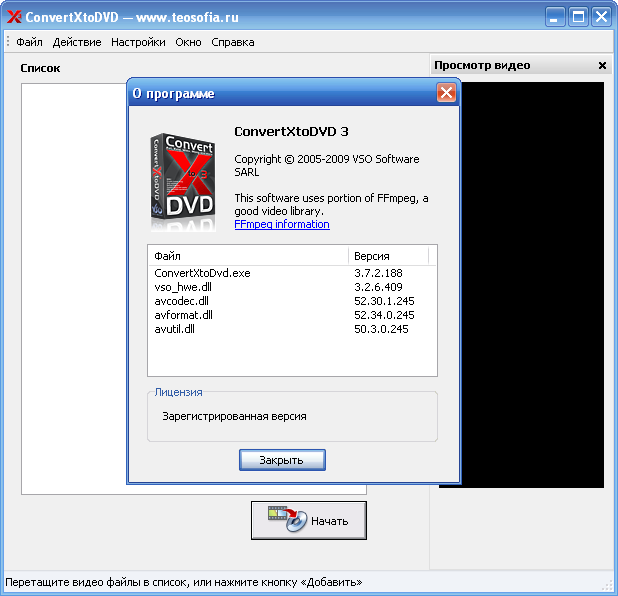Viewport: 618px width, 596px height.
Task: Click the black video preview area
Action: click(532, 285)
